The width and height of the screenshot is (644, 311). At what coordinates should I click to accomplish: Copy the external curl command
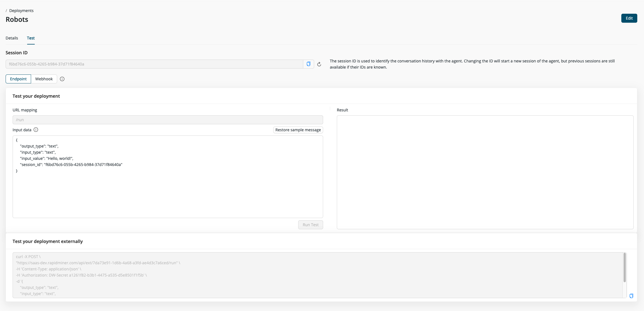631,296
